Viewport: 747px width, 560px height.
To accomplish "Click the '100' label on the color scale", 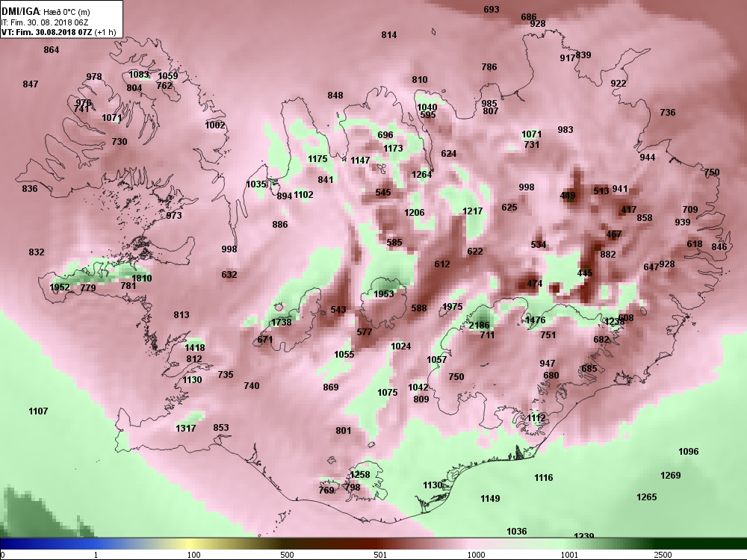I will coord(194,555).
